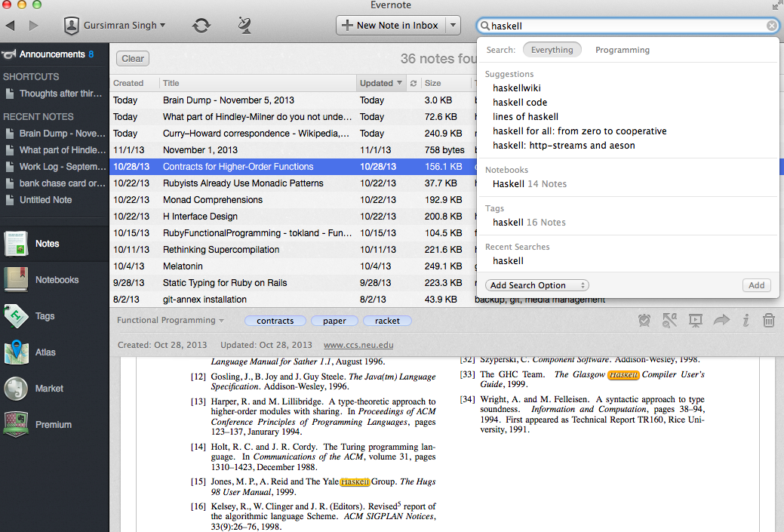Viewport: 784px width, 532px height.
Task: Click the contracts tag
Action: (275, 321)
